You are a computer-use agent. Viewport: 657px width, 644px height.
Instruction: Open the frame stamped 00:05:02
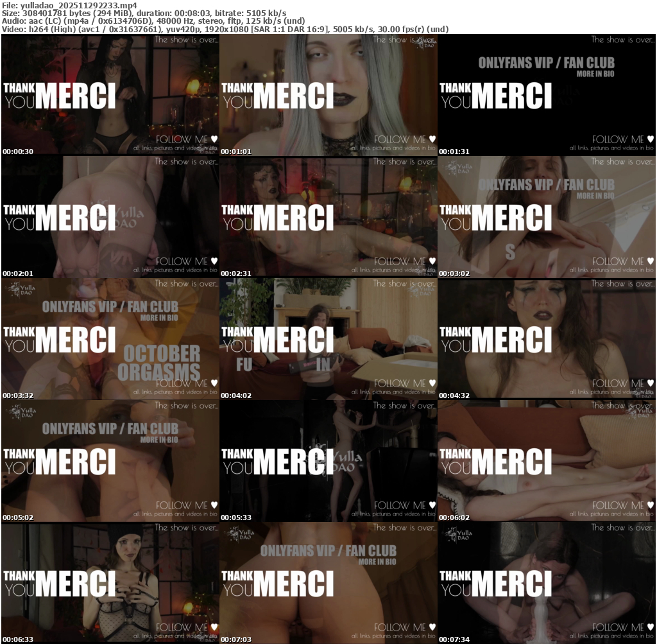coord(110,461)
